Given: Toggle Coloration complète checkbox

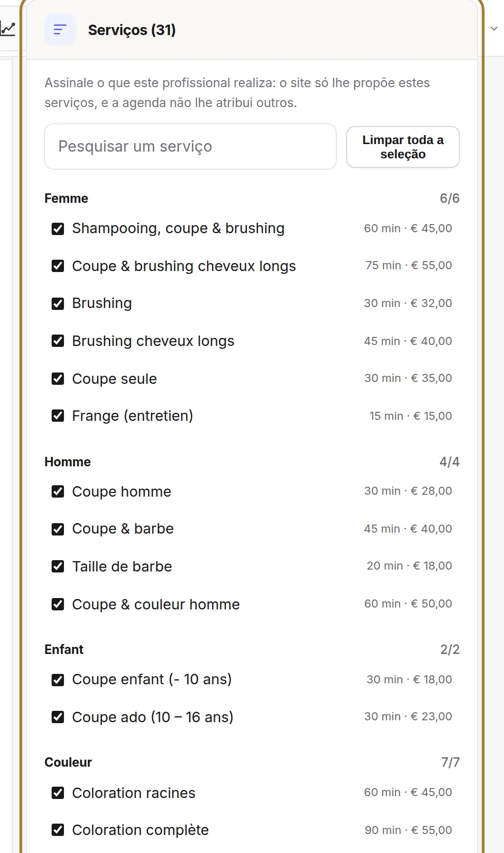Looking at the screenshot, I should 58,830.
